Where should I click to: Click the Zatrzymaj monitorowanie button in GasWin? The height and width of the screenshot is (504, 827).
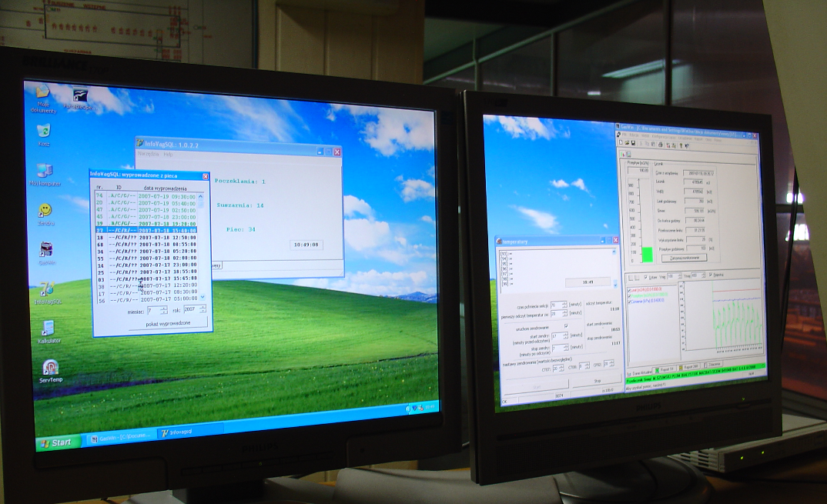tap(684, 258)
